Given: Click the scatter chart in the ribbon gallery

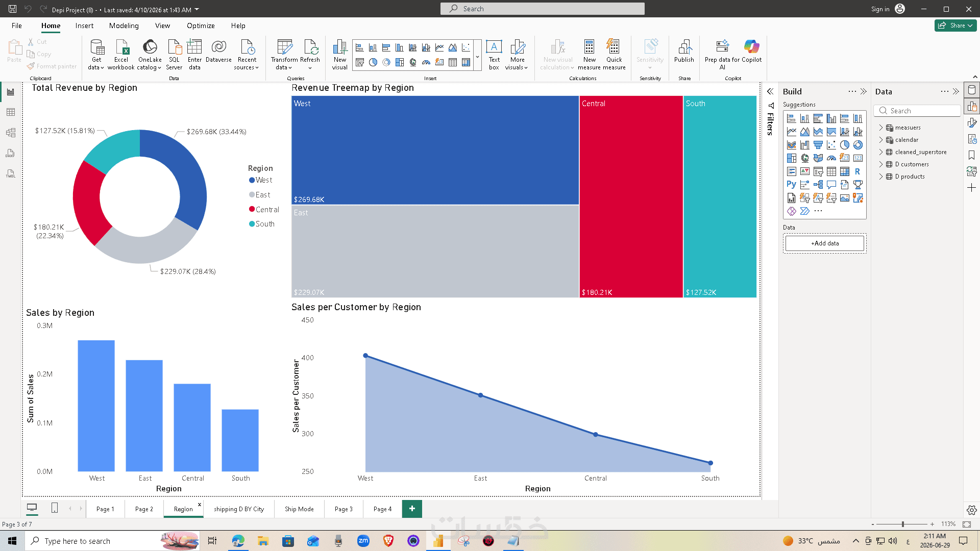Looking at the screenshot, I should [466, 47].
